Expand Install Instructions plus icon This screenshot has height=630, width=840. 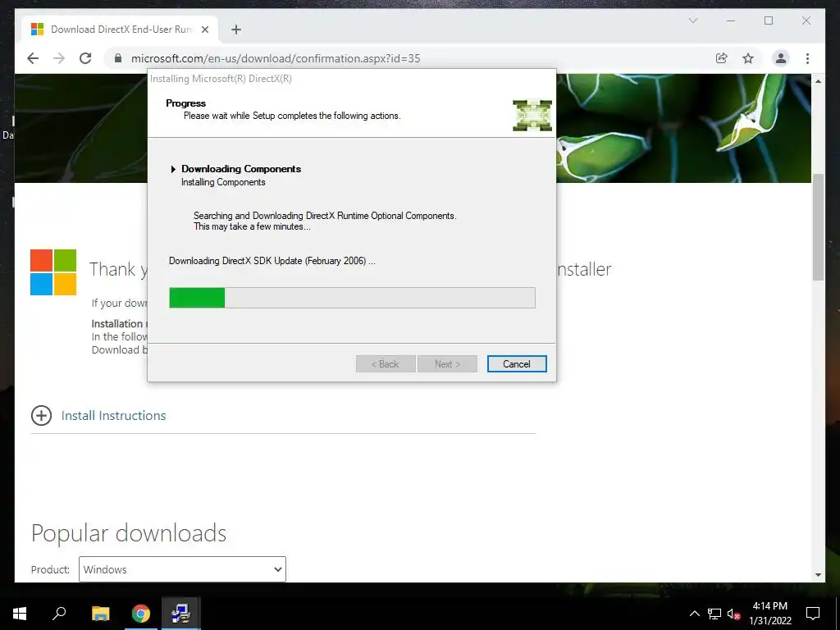click(41, 415)
